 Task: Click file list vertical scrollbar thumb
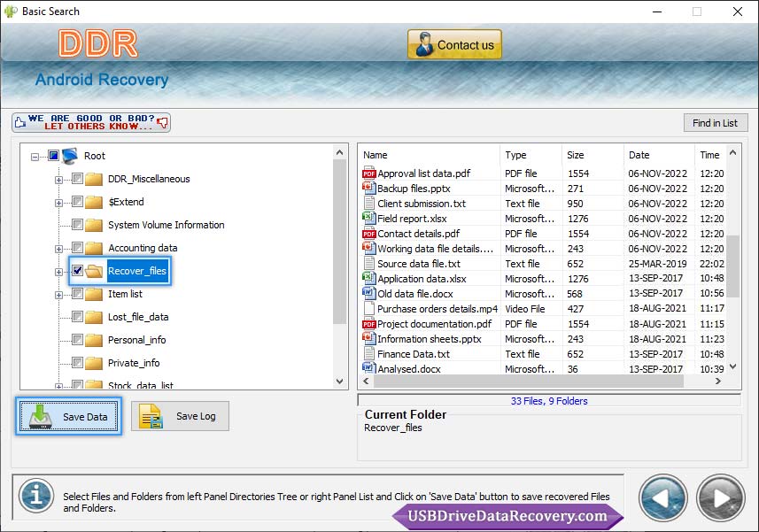tap(732, 266)
